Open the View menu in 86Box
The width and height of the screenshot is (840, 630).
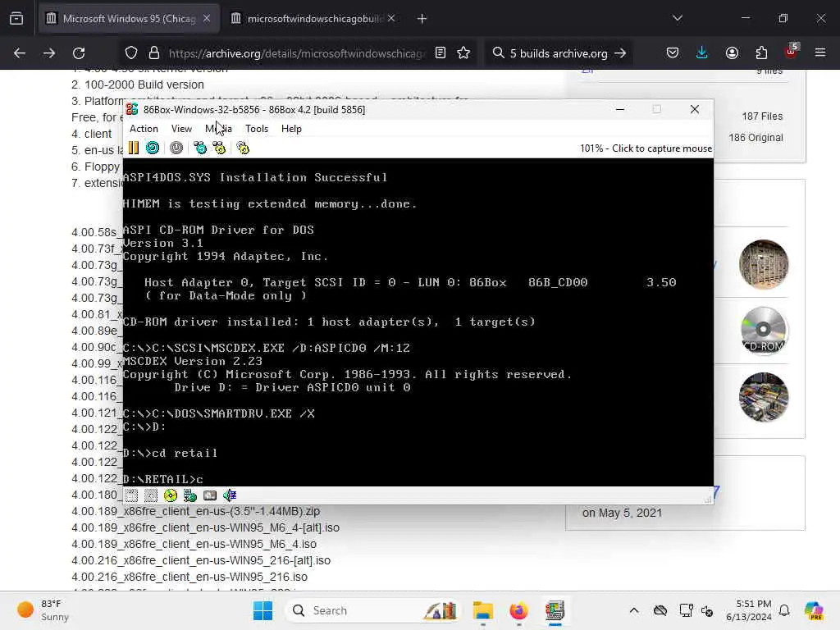point(181,129)
